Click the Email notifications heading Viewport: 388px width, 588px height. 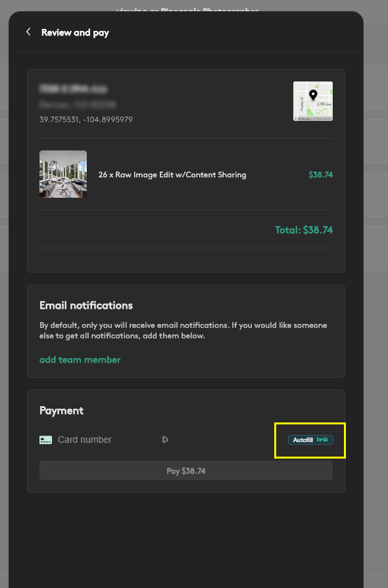pyautogui.click(x=86, y=305)
